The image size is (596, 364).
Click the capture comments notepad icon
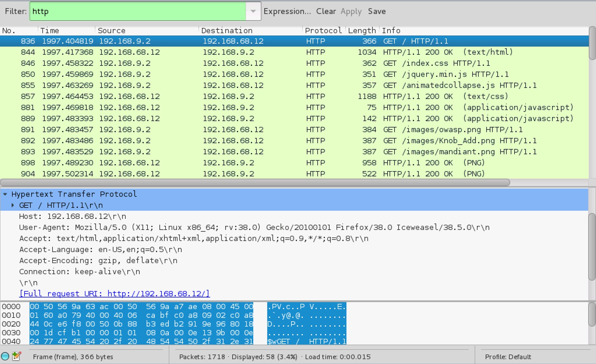point(17,356)
